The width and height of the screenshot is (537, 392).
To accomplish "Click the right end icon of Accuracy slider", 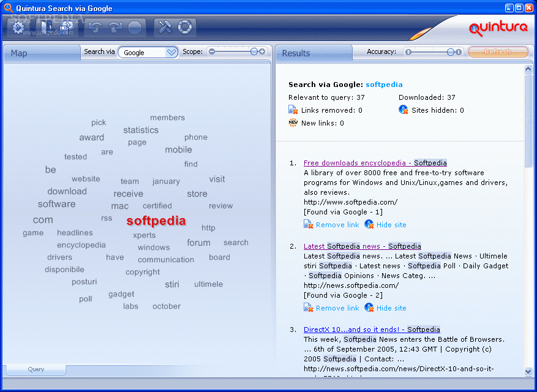I will coord(459,52).
